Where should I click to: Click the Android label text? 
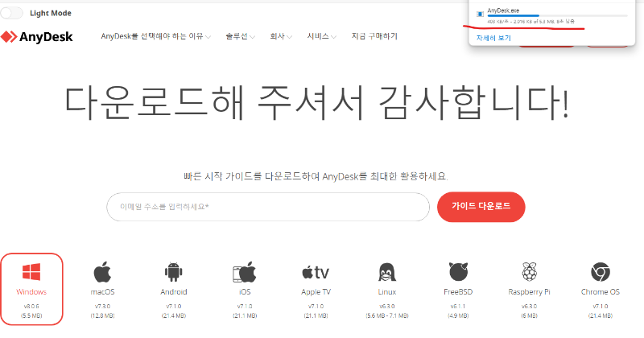coord(173,292)
